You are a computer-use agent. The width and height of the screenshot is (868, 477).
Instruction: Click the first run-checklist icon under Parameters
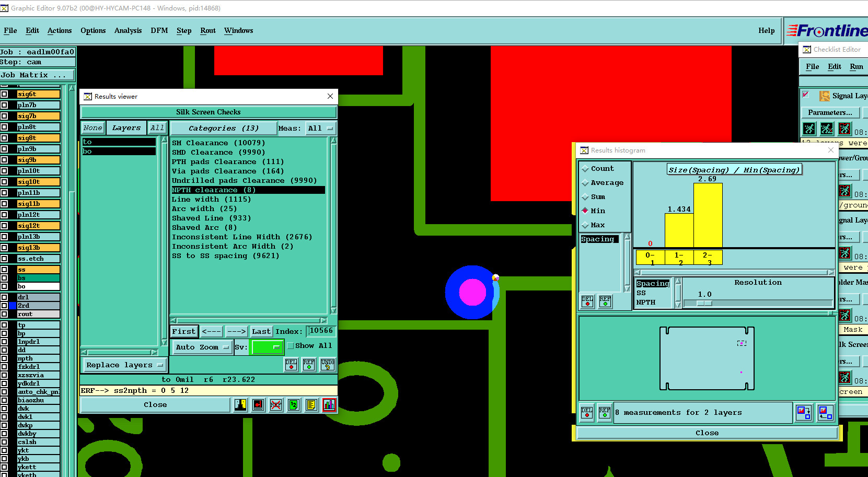tap(809, 129)
